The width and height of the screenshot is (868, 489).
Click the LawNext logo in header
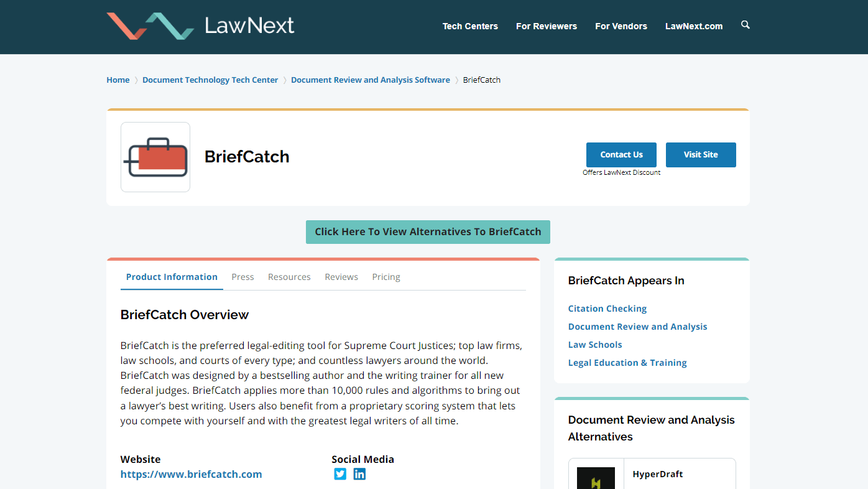pos(200,26)
